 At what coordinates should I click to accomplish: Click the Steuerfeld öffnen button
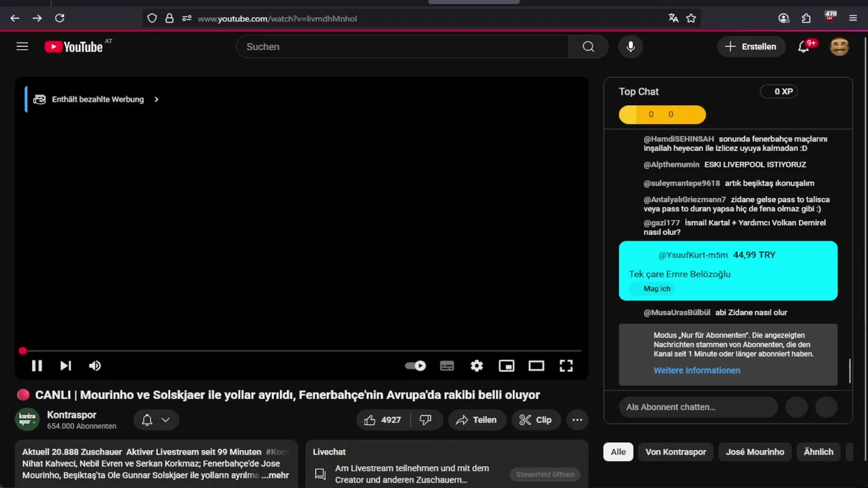pyautogui.click(x=545, y=474)
